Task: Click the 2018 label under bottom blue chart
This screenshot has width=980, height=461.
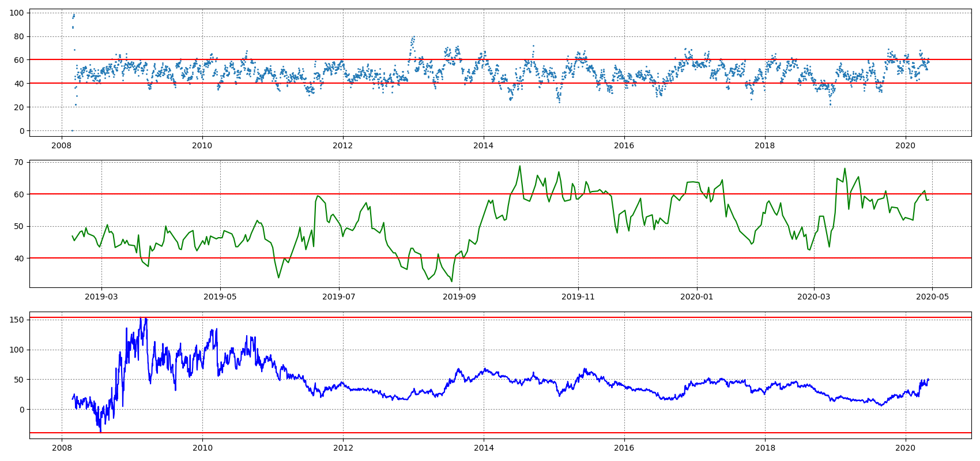Action: [x=765, y=448]
